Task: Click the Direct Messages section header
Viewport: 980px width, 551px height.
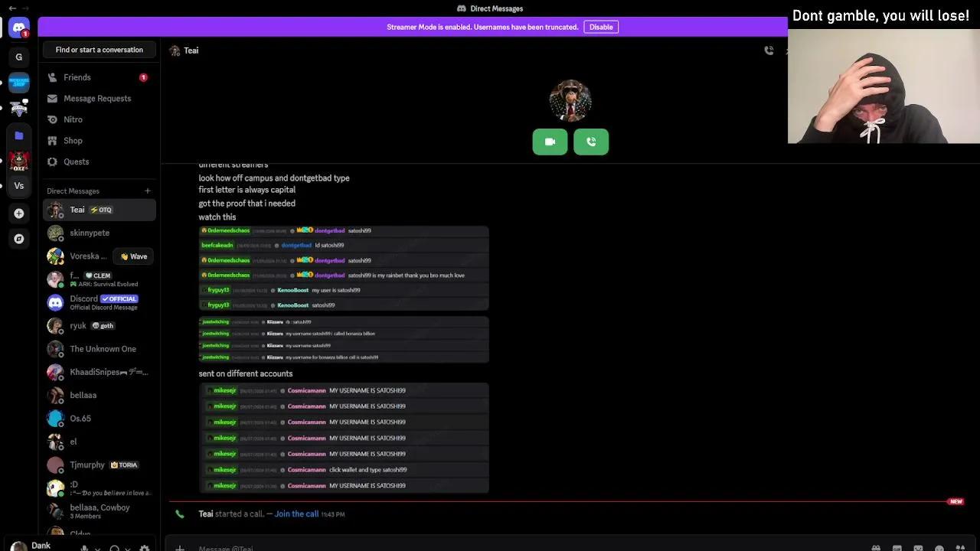Action: pos(73,191)
